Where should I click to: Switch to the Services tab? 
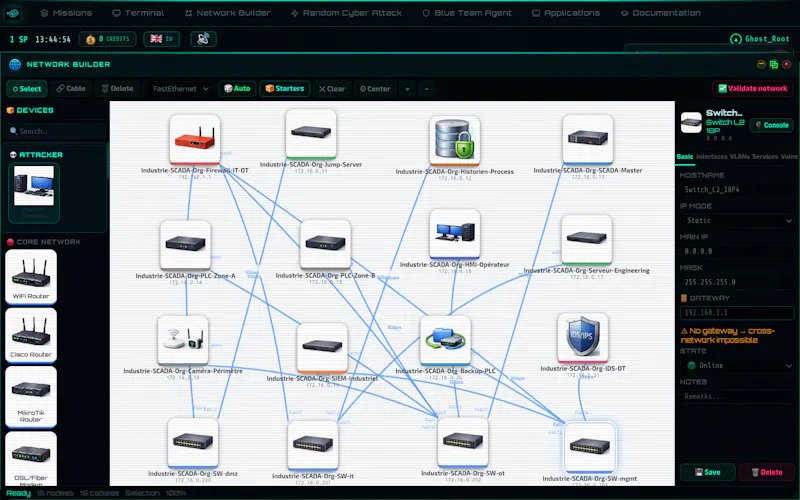(x=765, y=157)
